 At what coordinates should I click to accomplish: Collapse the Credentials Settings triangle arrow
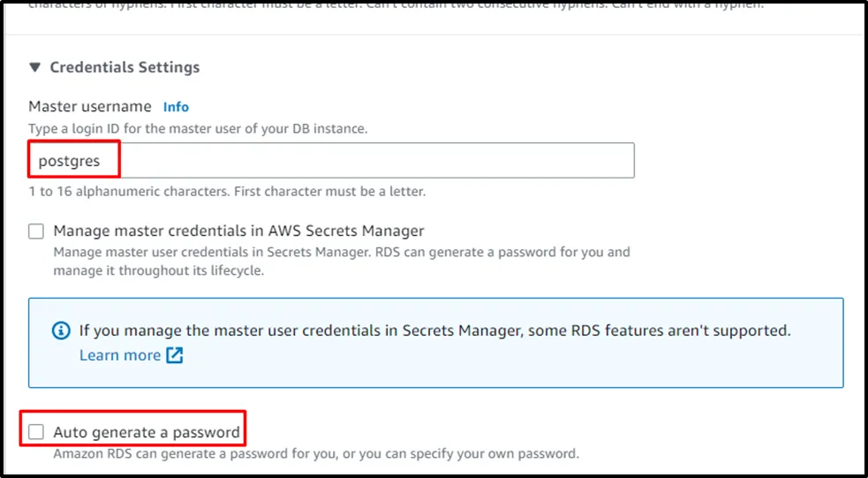point(34,67)
